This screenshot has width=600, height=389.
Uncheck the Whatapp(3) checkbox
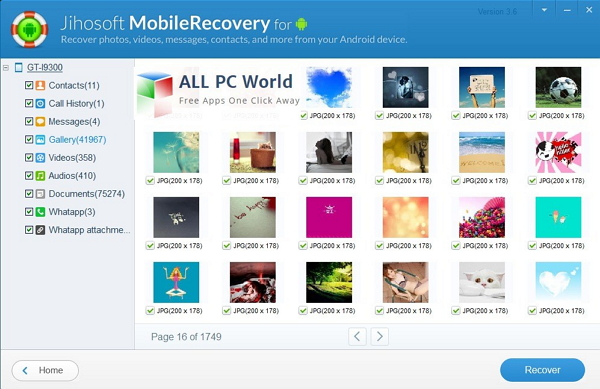point(29,212)
